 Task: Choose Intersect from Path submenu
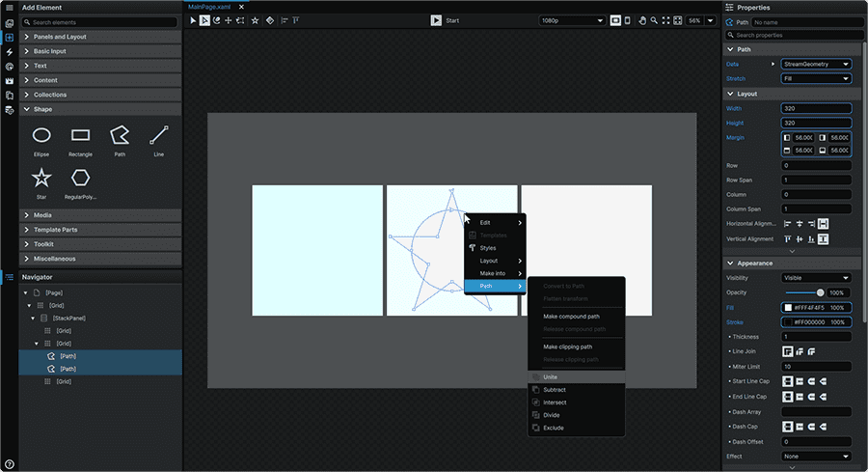point(577,403)
